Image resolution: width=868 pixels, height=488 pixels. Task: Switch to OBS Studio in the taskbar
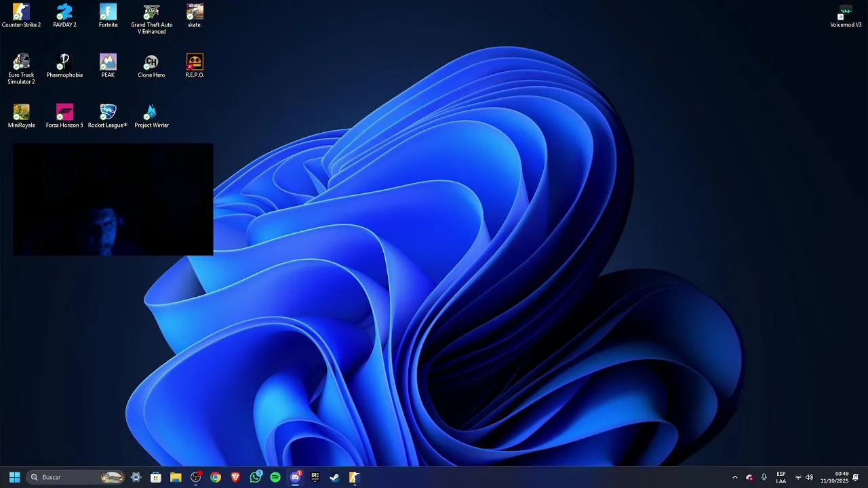(x=196, y=477)
